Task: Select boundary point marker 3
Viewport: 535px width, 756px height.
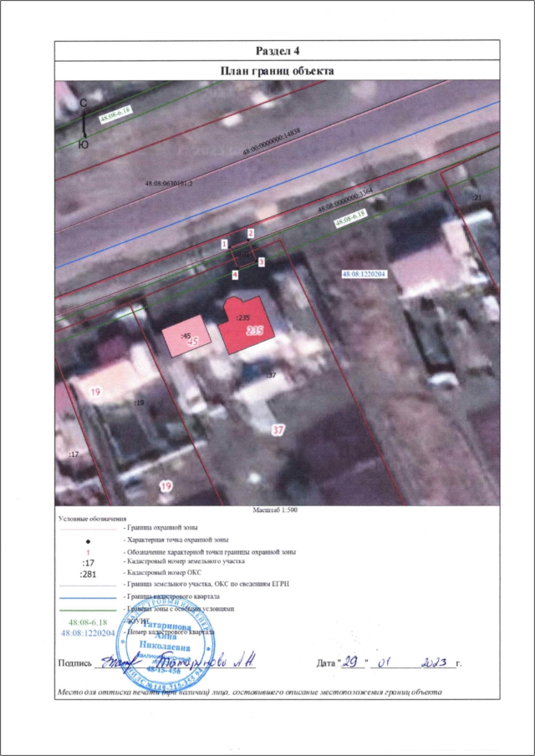Action: pyautogui.click(x=261, y=261)
